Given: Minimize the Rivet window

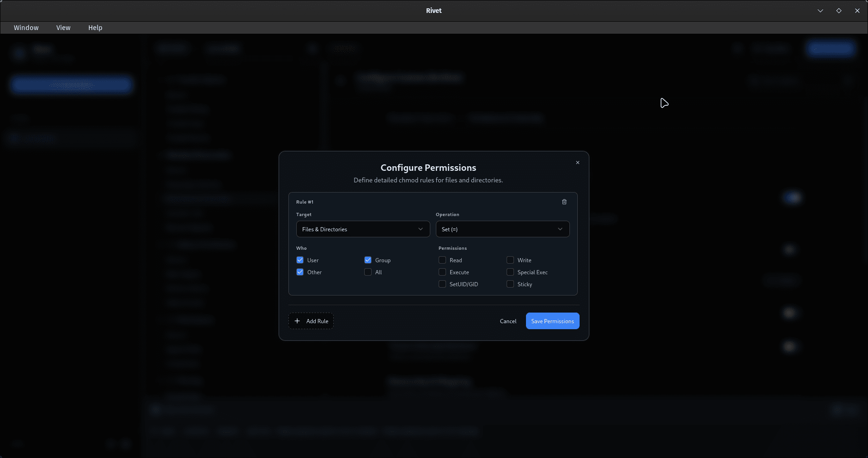Looking at the screenshot, I should pos(820,11).
